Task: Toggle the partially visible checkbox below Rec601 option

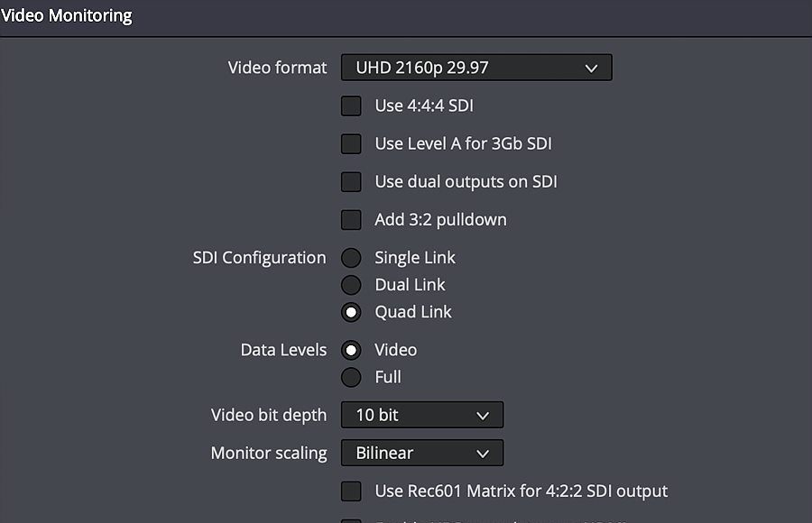Action: coord(351,520)
